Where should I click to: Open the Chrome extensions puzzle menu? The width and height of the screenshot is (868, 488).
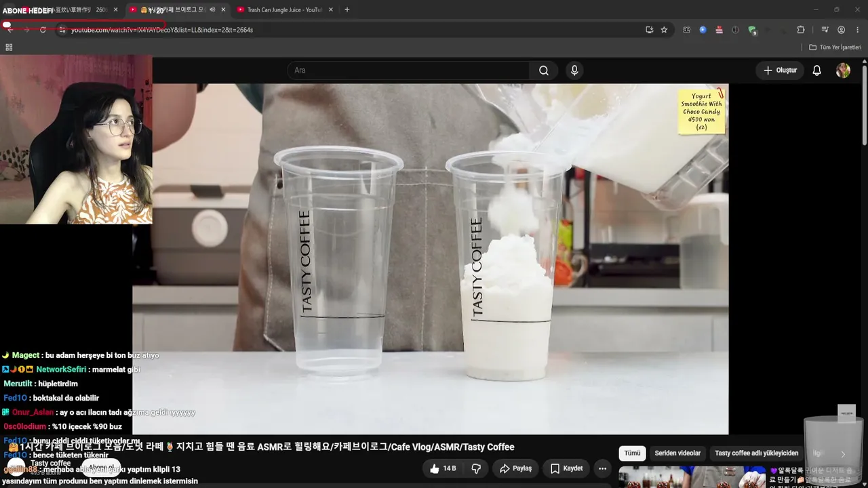coord(801,30)
